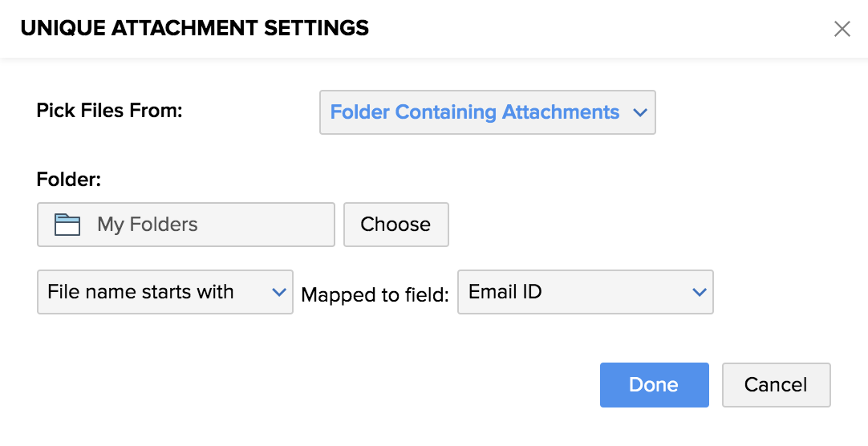Open the Mapped to field dropdown

(x=585, y=292)
